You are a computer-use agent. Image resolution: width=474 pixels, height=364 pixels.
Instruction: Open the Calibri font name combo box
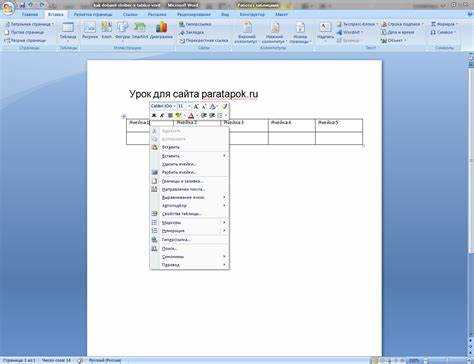click(163, 106)
